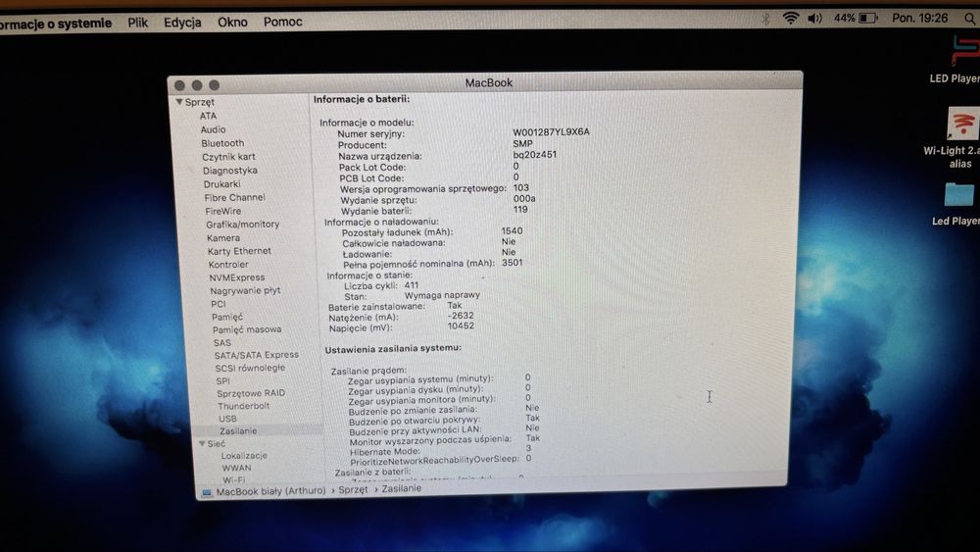
Task: Select Lokalizacje under Sieć
Action: 244,456
